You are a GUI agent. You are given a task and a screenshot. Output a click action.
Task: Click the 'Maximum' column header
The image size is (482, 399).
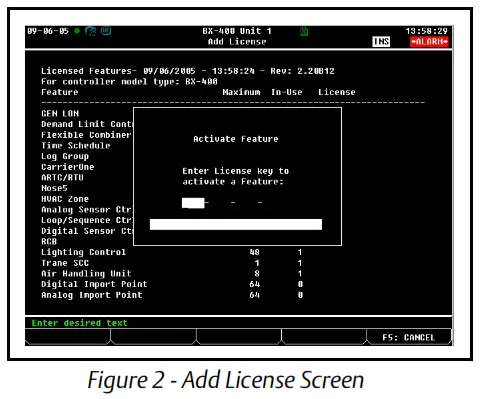point(241,92)
